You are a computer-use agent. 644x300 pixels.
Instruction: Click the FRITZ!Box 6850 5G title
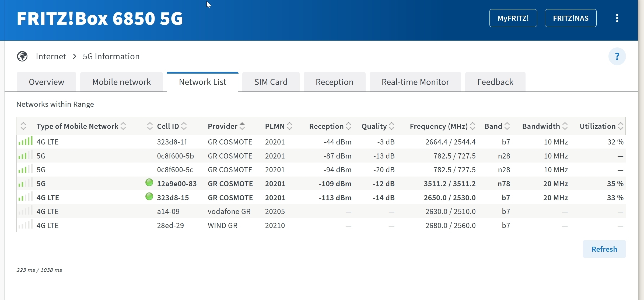[100, 19]
